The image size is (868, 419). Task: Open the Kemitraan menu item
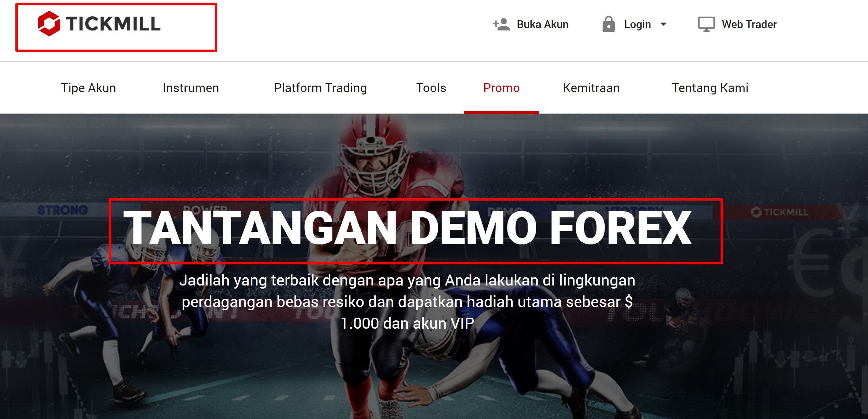click(591, 88)
